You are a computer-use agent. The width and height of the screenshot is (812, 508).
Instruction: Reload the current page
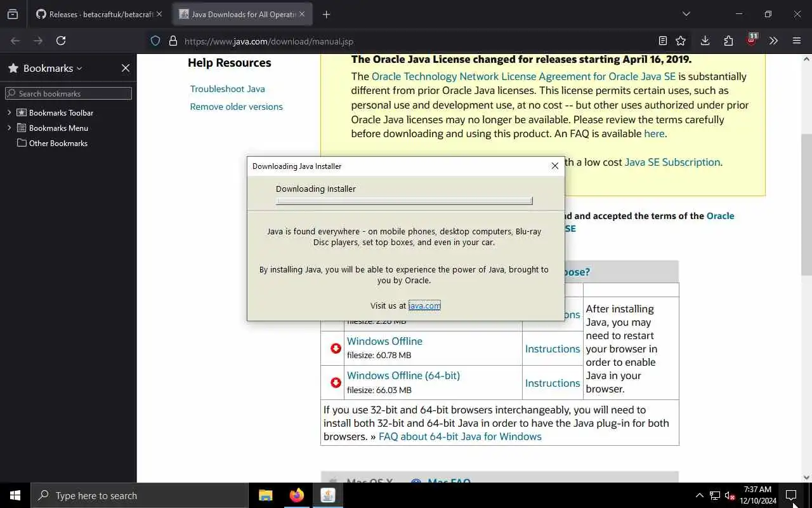(x=61, y=41)
